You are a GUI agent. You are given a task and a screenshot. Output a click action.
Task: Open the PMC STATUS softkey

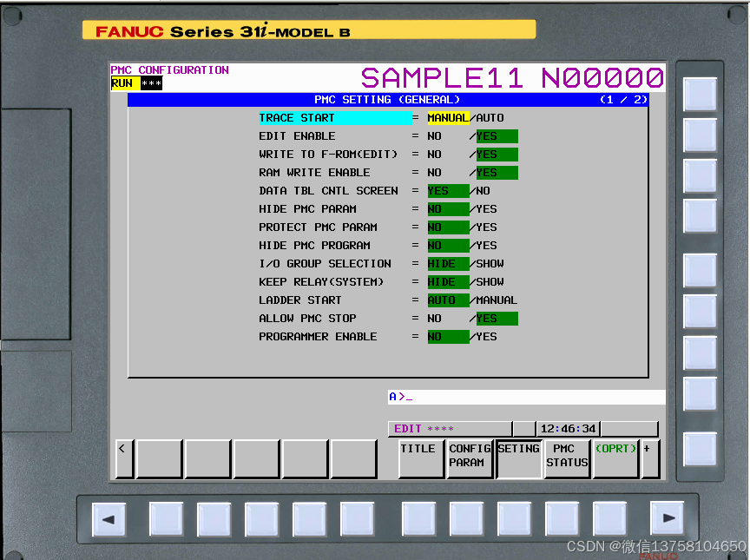tap(568, 458)
